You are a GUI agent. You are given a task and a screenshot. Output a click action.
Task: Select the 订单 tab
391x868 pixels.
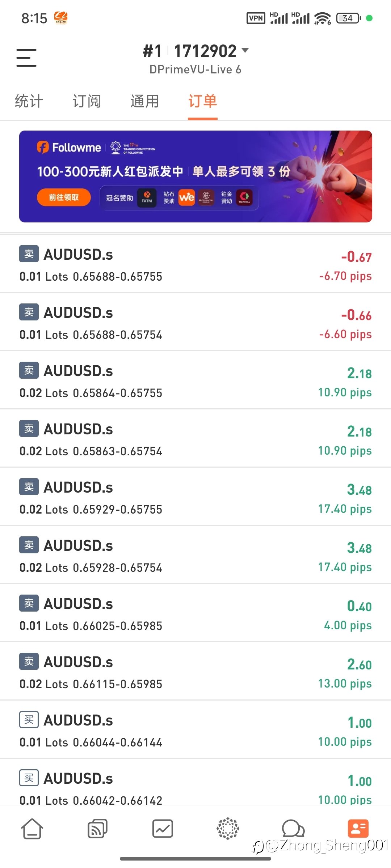[x=202, y=101]
